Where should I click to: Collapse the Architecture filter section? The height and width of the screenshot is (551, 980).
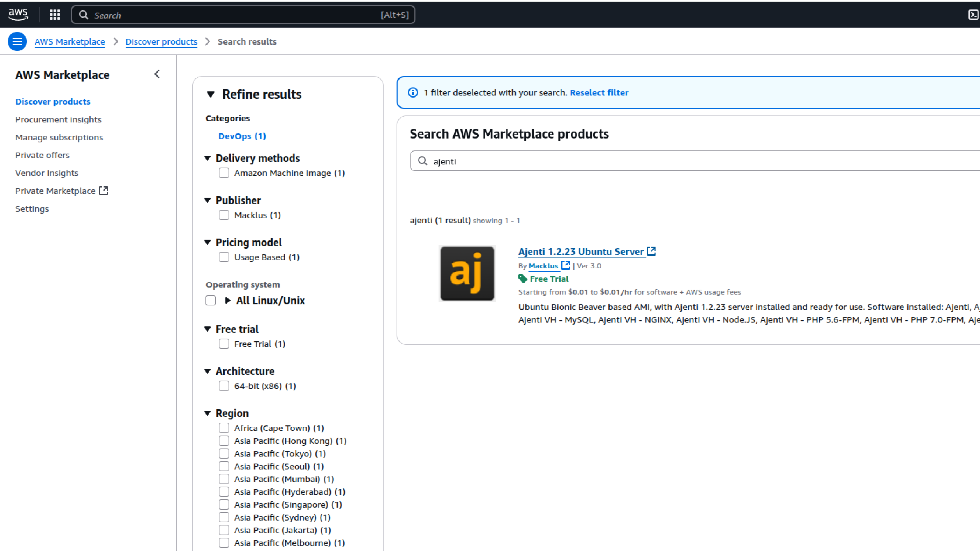tap(208, 371)
